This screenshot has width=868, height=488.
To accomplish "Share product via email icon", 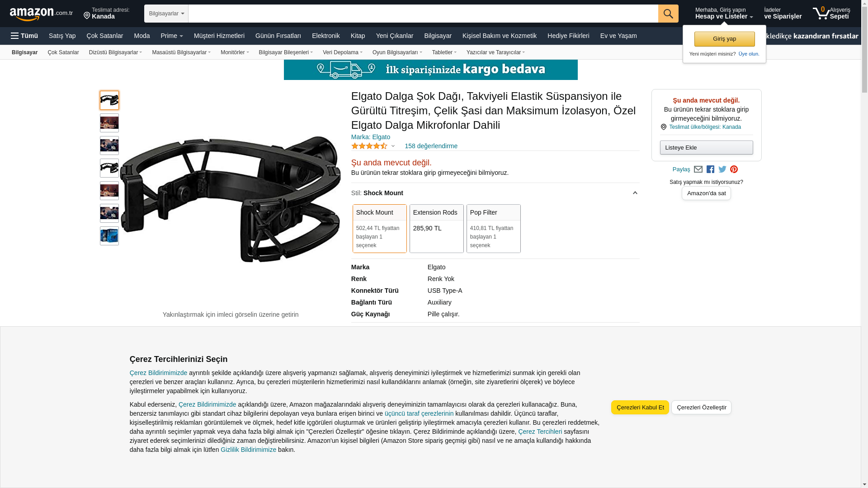I will coord(698,169).
